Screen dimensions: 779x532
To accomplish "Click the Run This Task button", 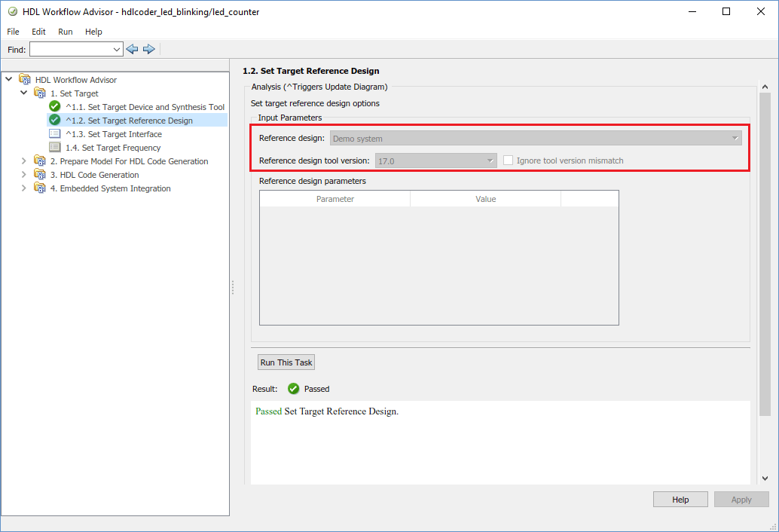I will pyautogui.click(x=286, y=362).
